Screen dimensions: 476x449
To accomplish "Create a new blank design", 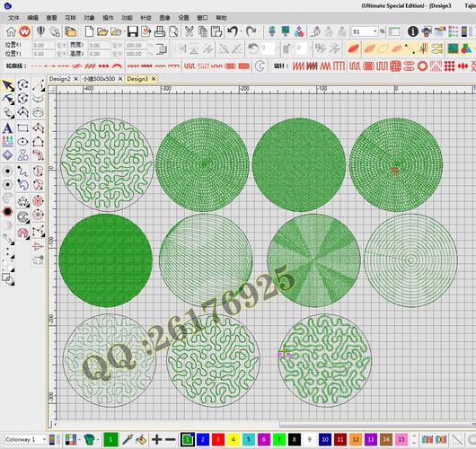I will (89, 31).
